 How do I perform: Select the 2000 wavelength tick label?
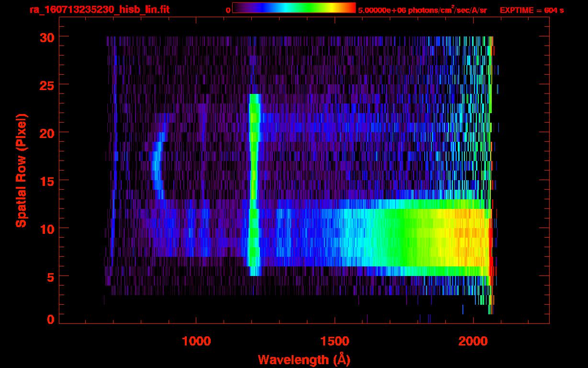[x=473, y=341]
